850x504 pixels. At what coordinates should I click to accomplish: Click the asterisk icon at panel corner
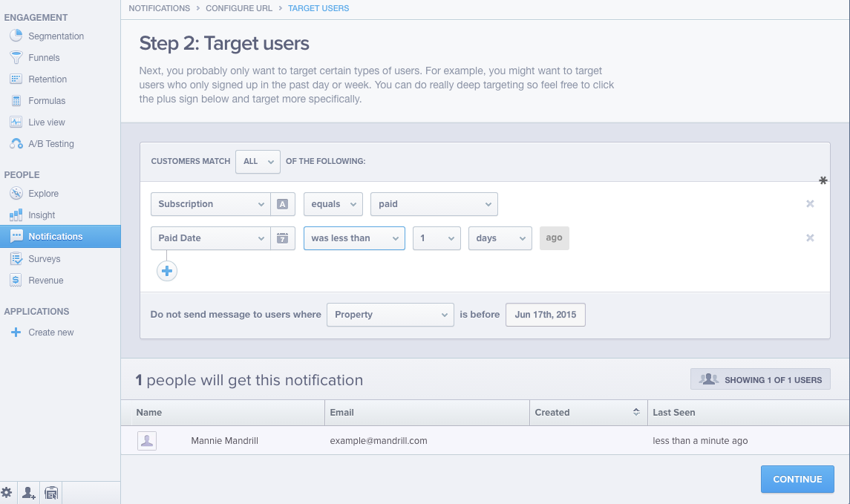click(x=823, y=180)
